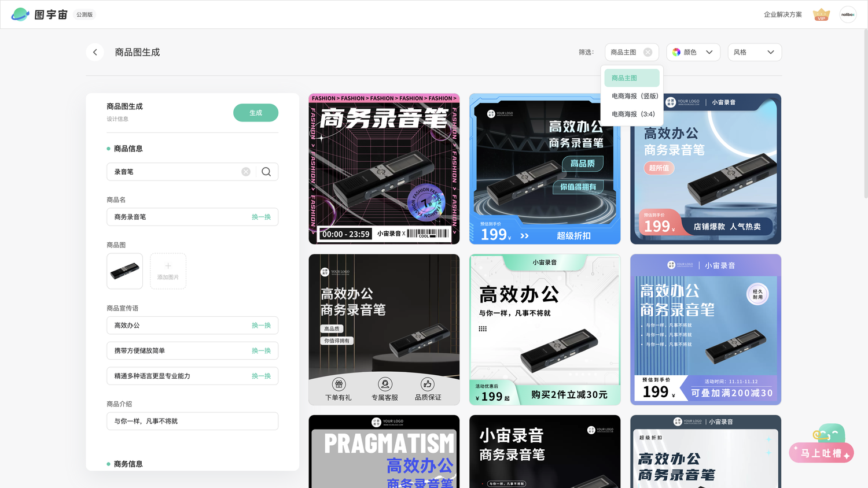868x488 pixels.
Task: Open the 店铺爆款 人气热卖 template
Action: pyautogui.click(x=705, y=169)
